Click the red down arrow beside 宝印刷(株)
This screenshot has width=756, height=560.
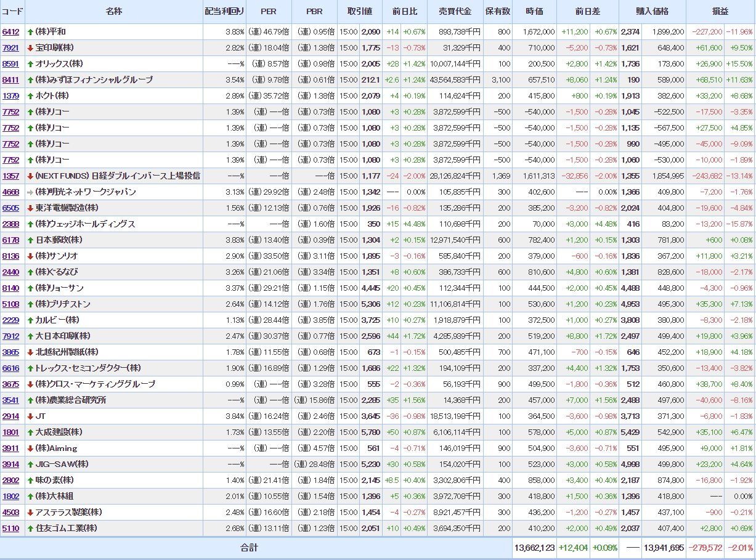click(30, 48)
